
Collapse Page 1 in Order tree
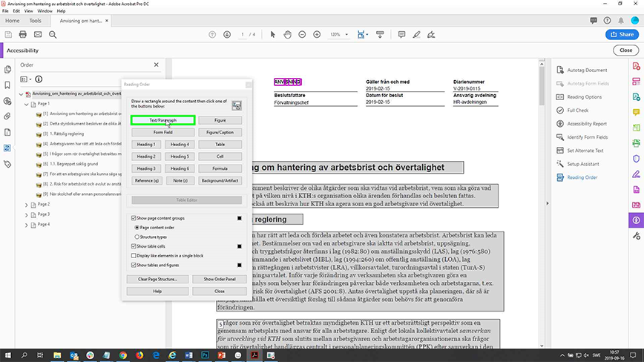coord(27,105)
